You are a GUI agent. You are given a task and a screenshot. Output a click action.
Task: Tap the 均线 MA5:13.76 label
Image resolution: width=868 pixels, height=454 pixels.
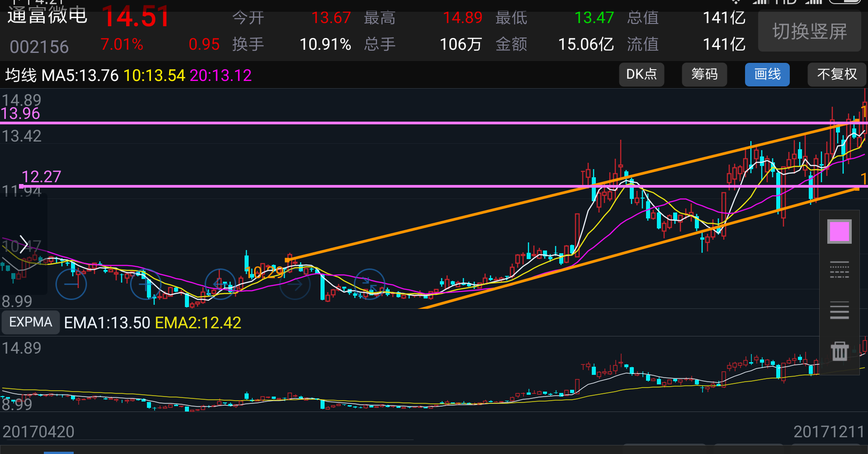61,75
